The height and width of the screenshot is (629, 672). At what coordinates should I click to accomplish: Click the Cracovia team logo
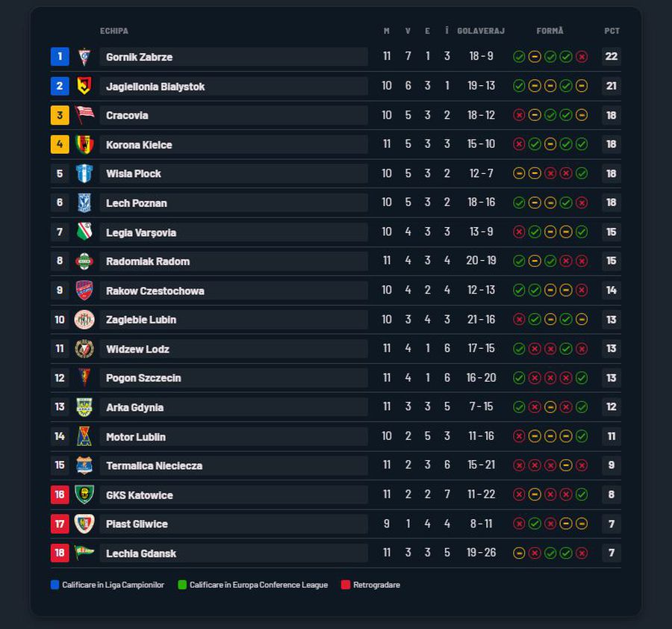(x=84, y=115)
